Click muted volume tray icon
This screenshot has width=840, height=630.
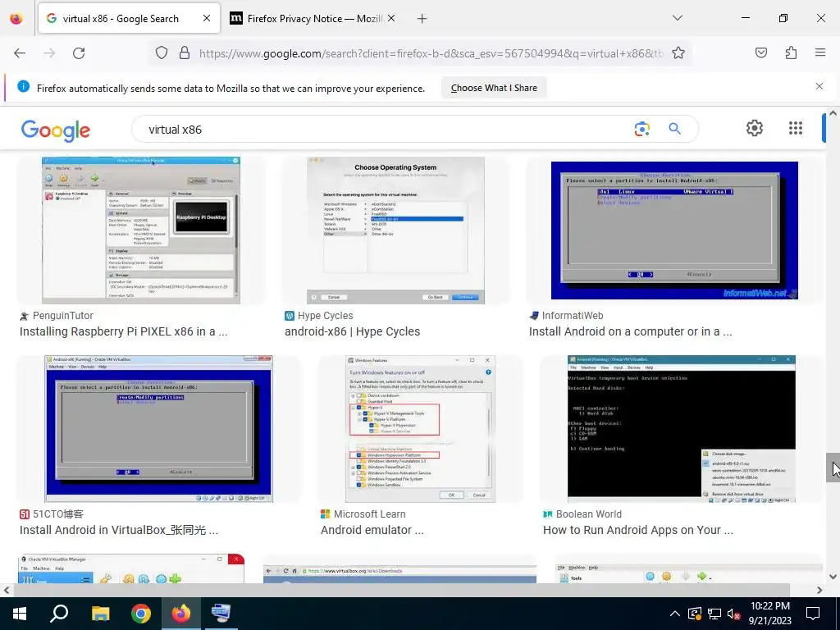tap(734, 614)
